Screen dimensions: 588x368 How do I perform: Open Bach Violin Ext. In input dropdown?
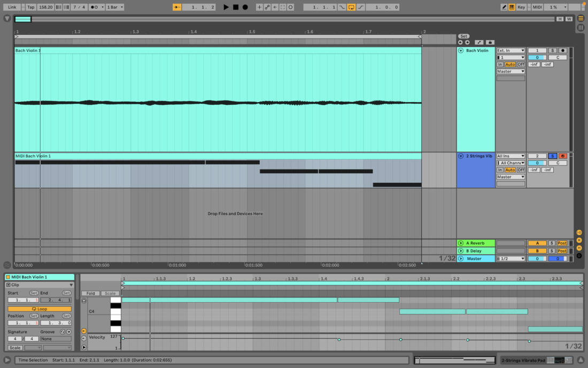tap(510, 51)
